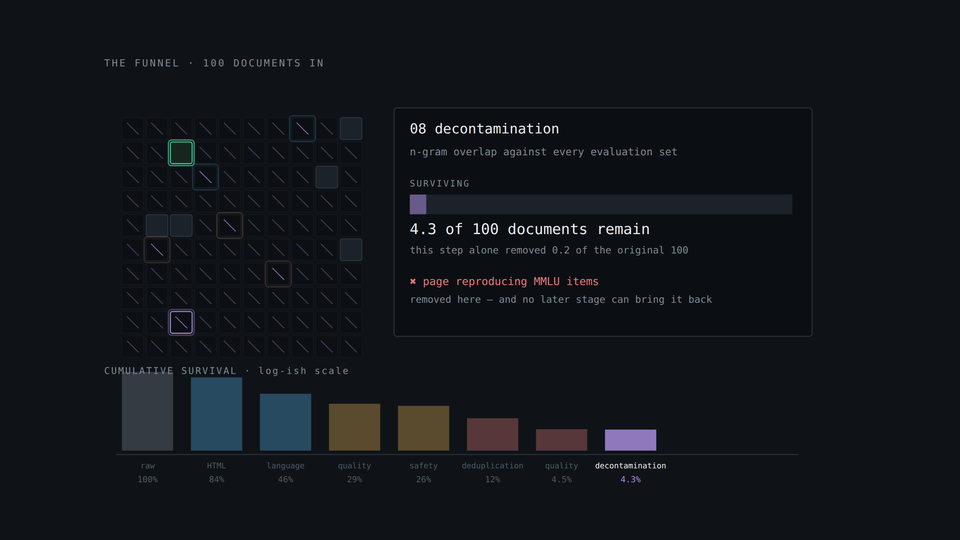Select the purple decontamination bar
The image size is (960, 540).
pyautogui.click(x=631, y=440)
